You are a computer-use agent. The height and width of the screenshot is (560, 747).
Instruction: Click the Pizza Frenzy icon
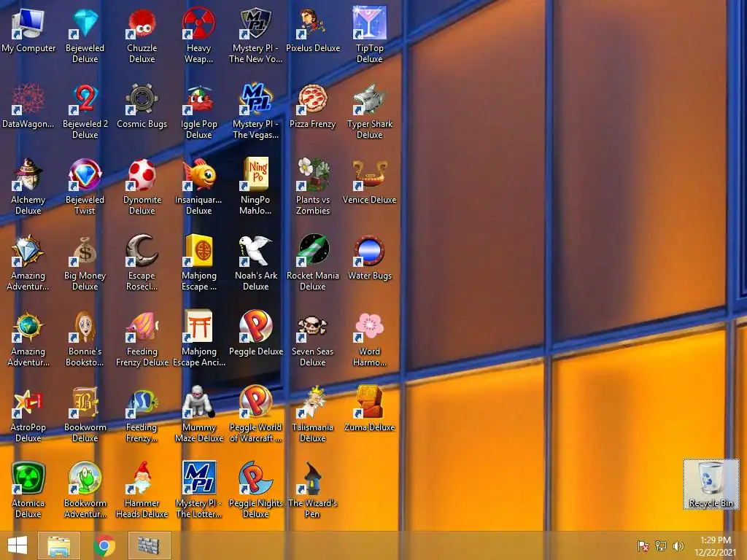pos(312,106)
